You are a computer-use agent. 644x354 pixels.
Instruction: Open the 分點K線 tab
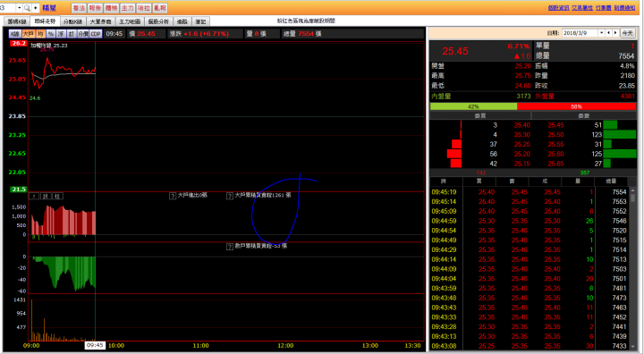coord(72,21)
